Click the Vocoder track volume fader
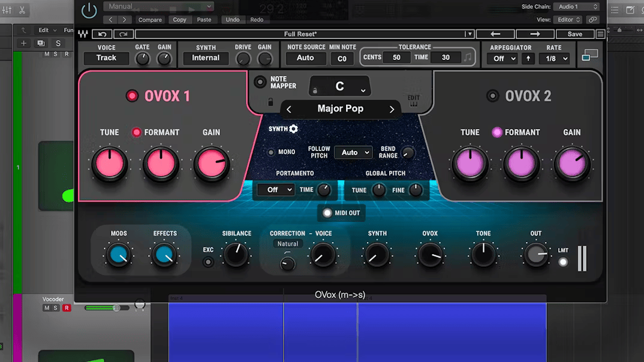 tap(116, 307)
